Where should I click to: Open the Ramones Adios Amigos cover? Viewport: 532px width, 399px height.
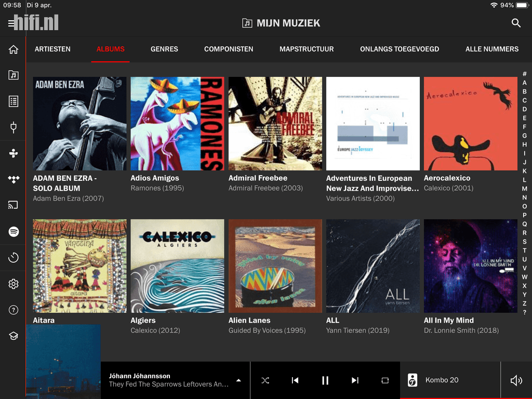[x=178, y=124]
